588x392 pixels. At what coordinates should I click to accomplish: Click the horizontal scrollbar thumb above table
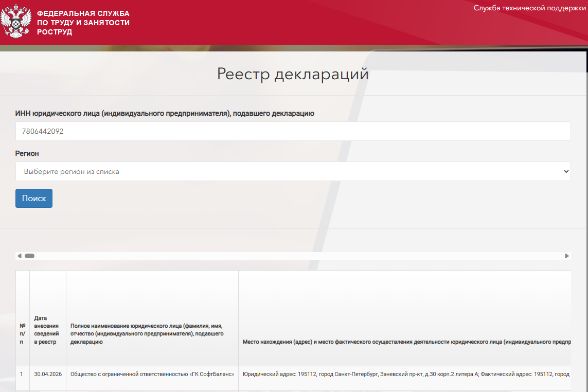point(30,256)
